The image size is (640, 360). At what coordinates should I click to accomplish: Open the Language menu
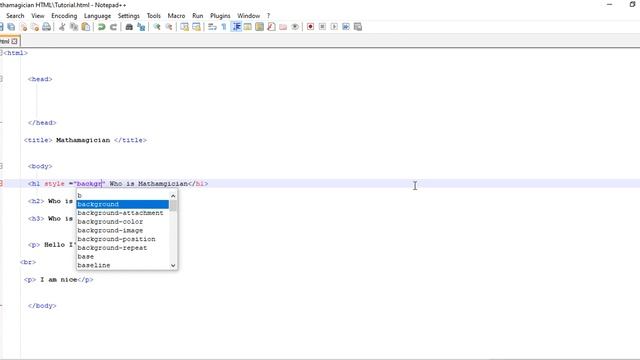coord(97,16)
